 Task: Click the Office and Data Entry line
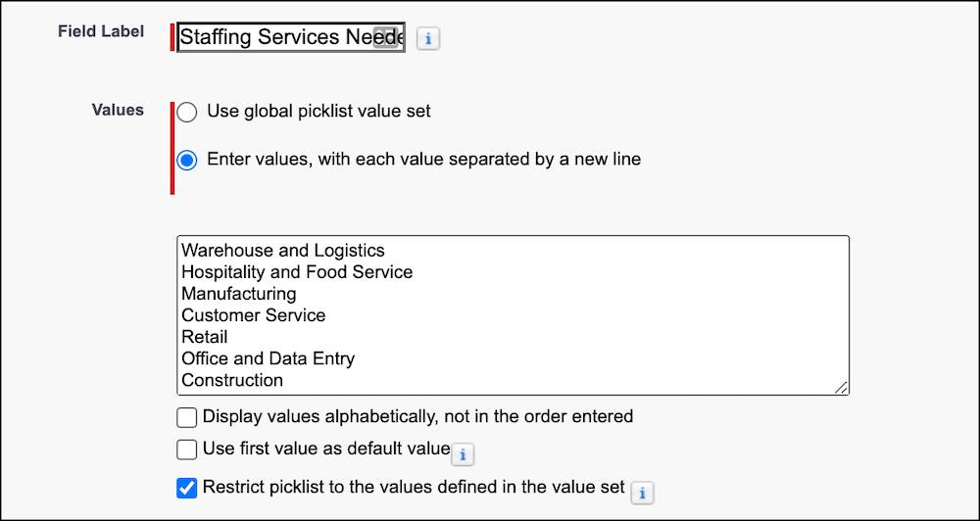(x=269, y=358)
